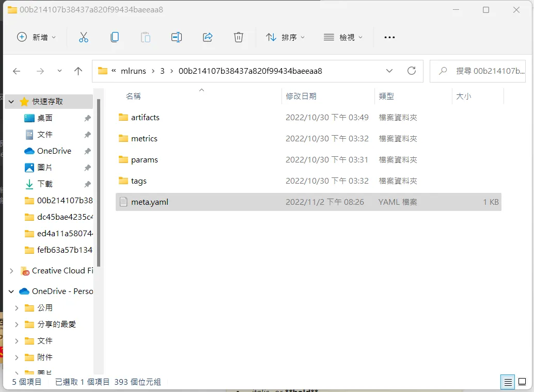Expand the Creative Cloud Files node
Image resolution: width=534 pixels, height=392 pixels.
11,271
